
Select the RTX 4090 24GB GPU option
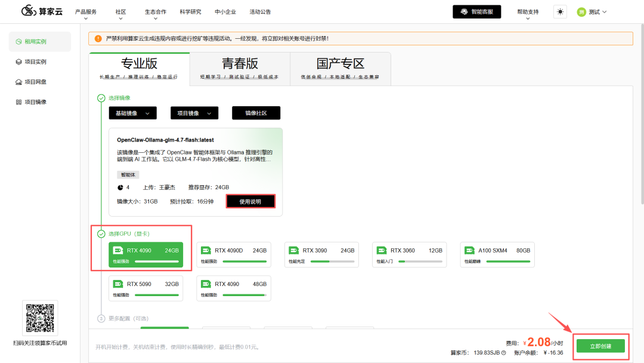146,255
